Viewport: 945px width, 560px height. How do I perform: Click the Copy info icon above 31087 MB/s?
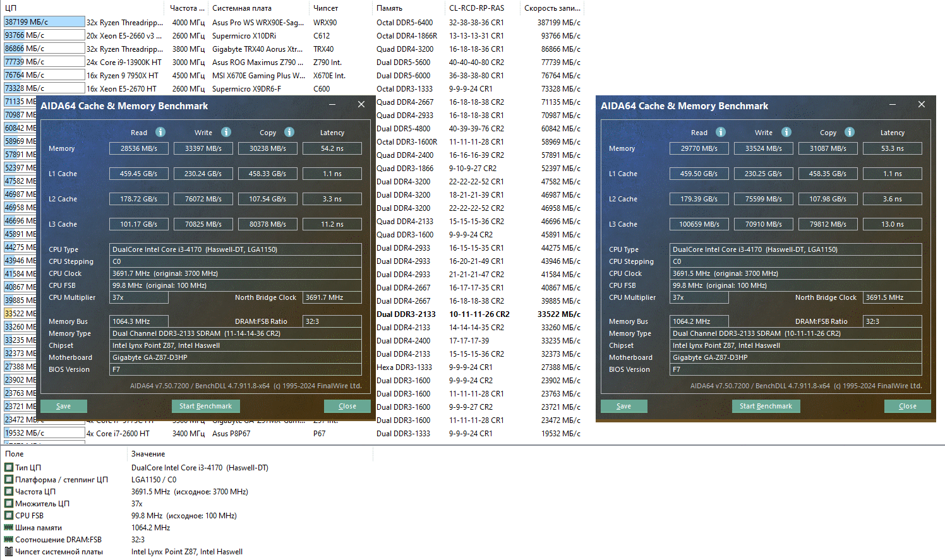[850, 132]
